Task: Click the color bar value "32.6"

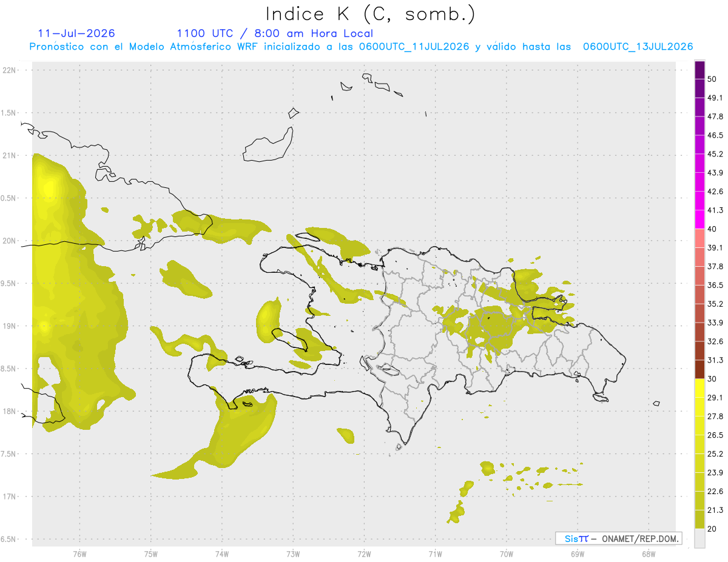Action: [715, 341]
